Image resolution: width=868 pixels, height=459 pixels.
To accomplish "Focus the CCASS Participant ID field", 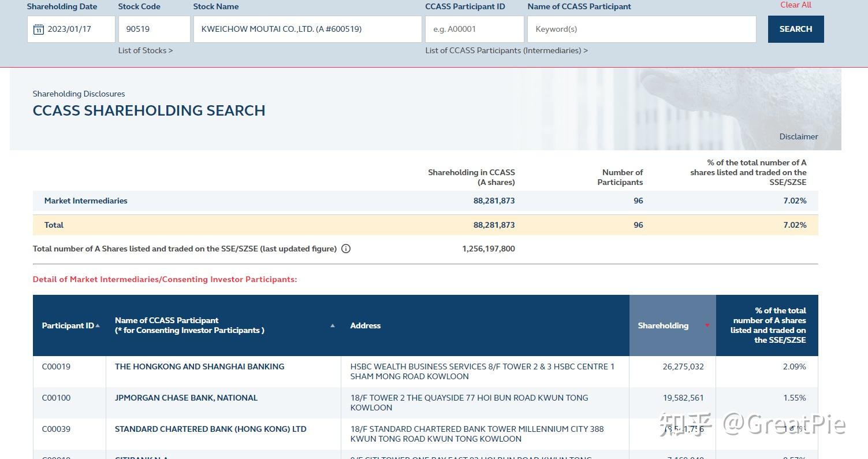I will (x=475, y=29).
